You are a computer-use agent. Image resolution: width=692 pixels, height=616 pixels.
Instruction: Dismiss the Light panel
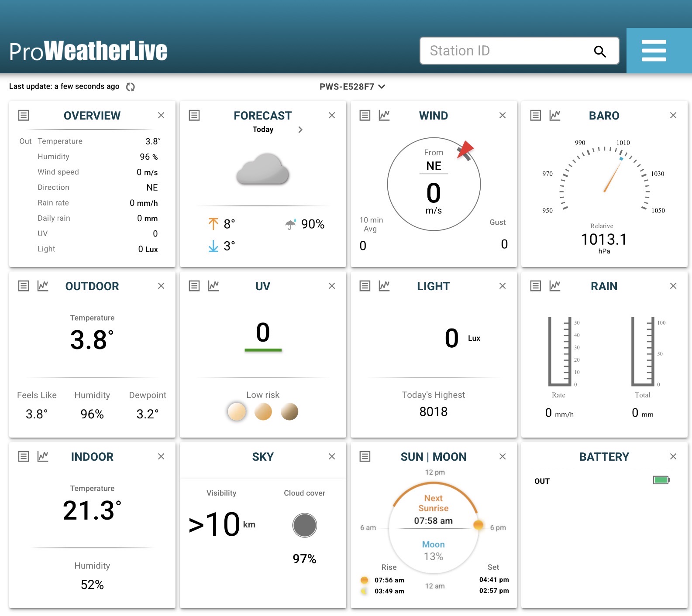503,286
